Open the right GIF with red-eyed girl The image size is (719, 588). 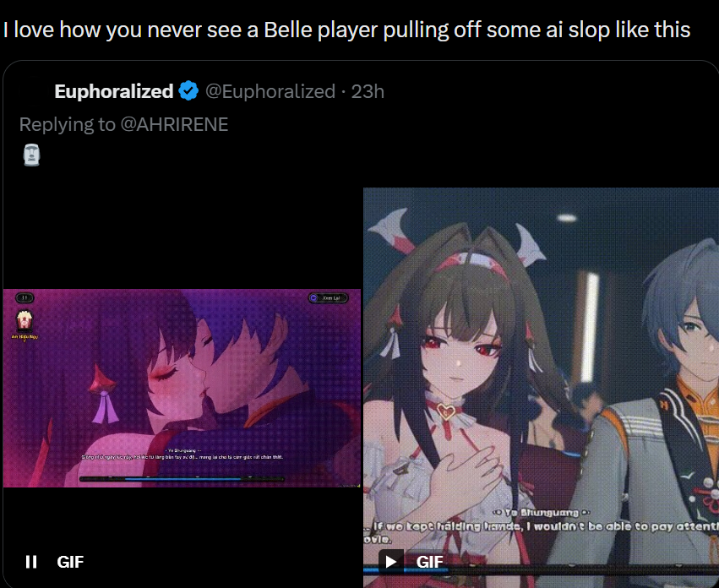click(541, 388)
